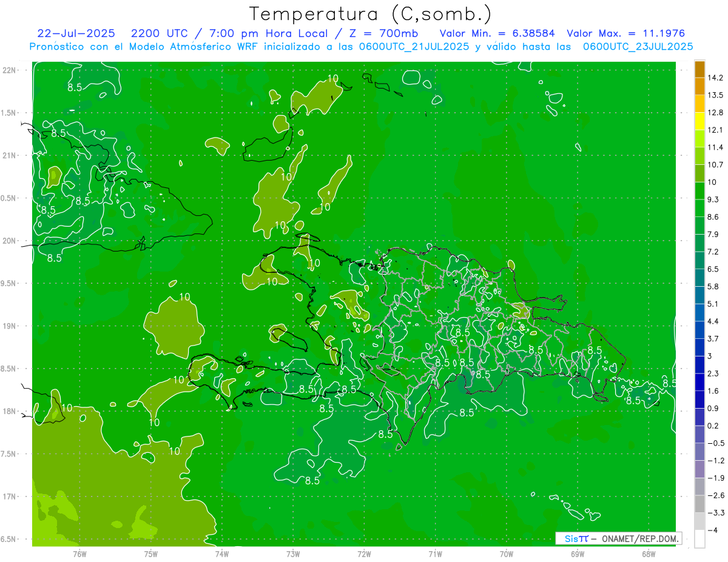Click the '12.1' color scale label
Screen dimensions: 728x562
pos(715,130)
